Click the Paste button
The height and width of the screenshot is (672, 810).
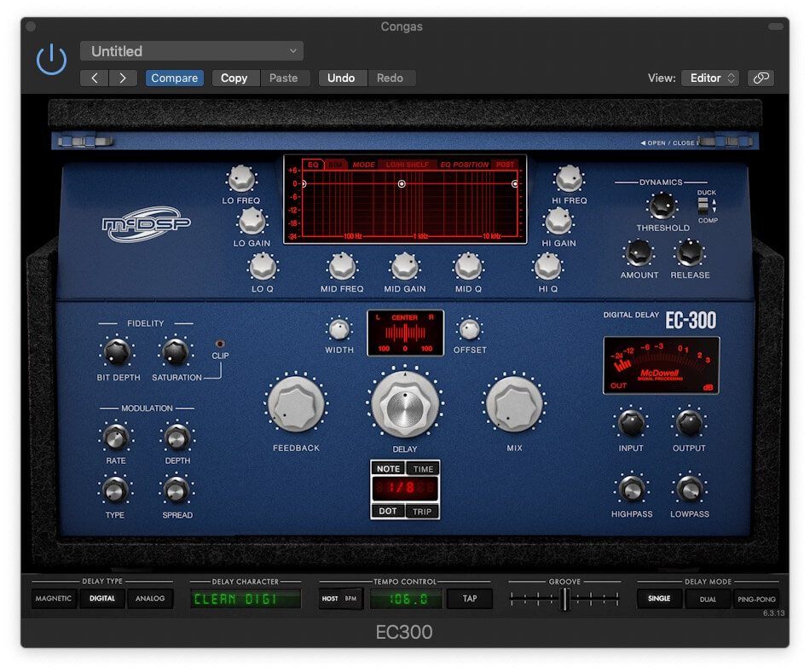coord(284,78)
